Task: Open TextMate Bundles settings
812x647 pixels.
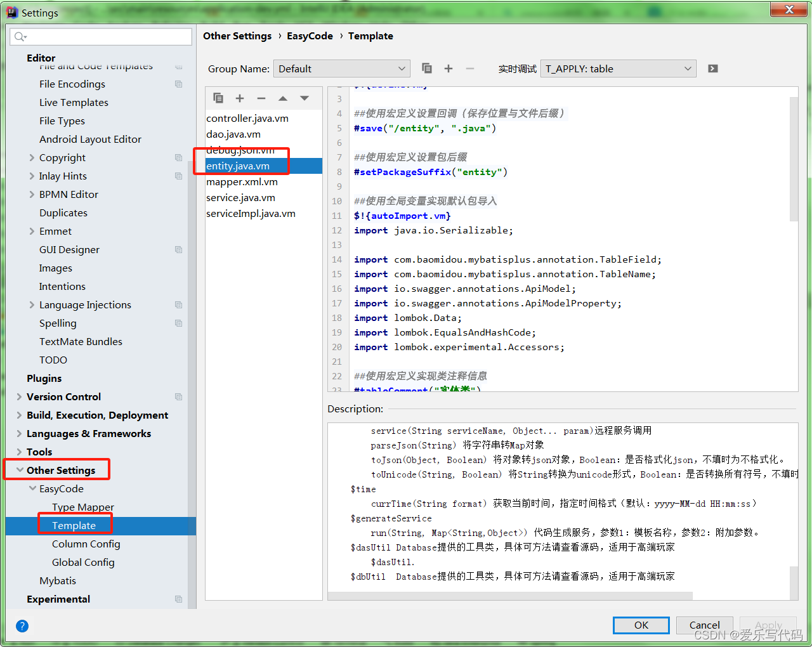Action: pos(81,341)
